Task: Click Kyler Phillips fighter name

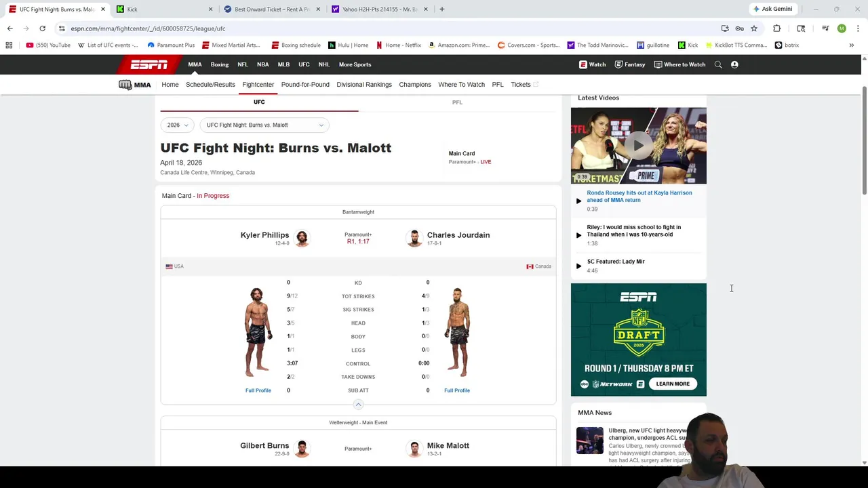Action: pyautogui.click(x=264, y=235)
